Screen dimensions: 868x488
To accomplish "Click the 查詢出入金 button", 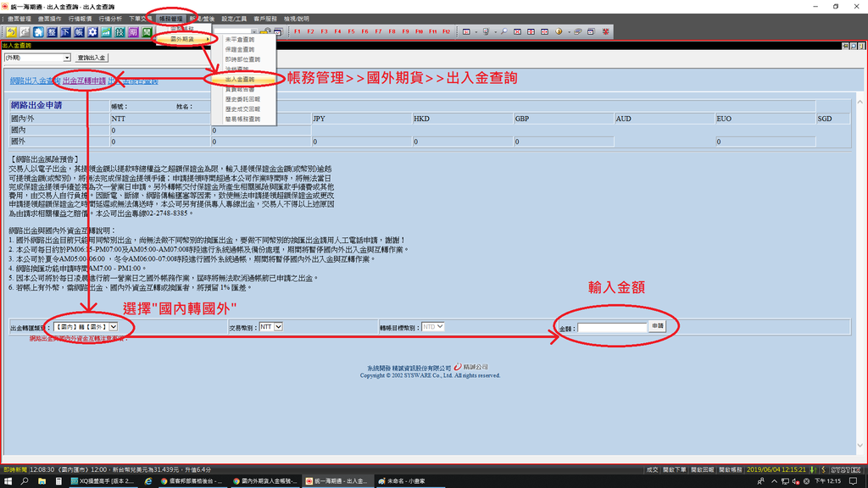I will 92,58.
